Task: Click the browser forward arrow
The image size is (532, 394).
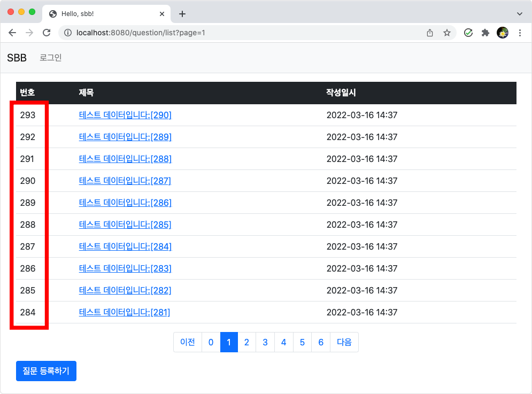Action: click(29, 33)
